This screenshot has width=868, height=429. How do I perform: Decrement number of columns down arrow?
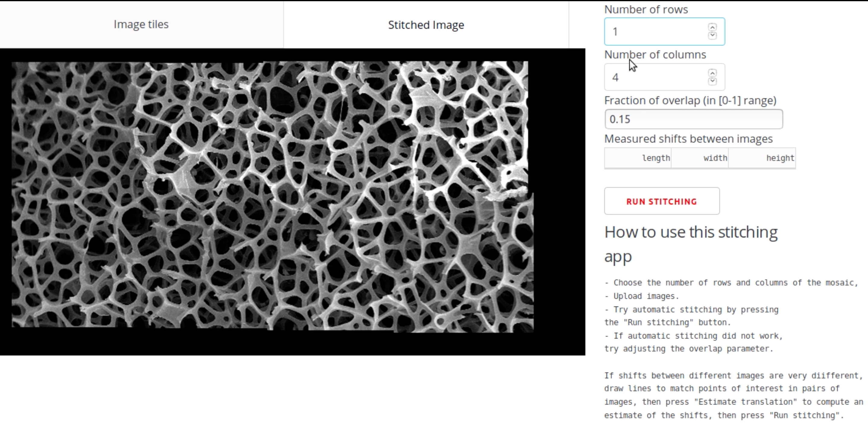tap(712, 81)
